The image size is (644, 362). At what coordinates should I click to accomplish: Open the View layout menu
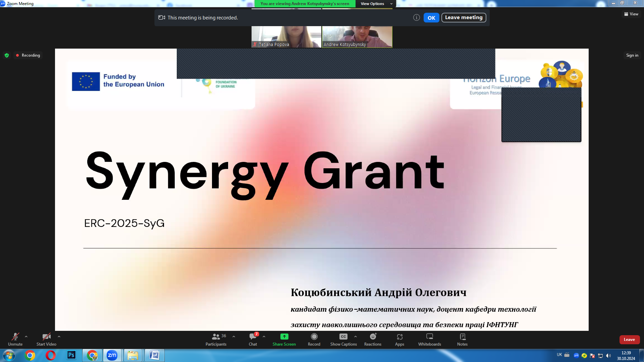(x=631, y=14)
